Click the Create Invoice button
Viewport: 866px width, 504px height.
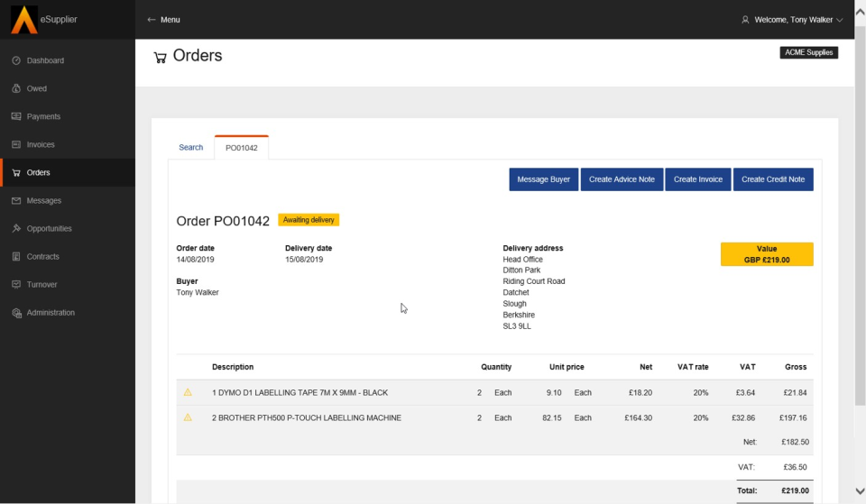pyautogui.click(x=698, y=179)
